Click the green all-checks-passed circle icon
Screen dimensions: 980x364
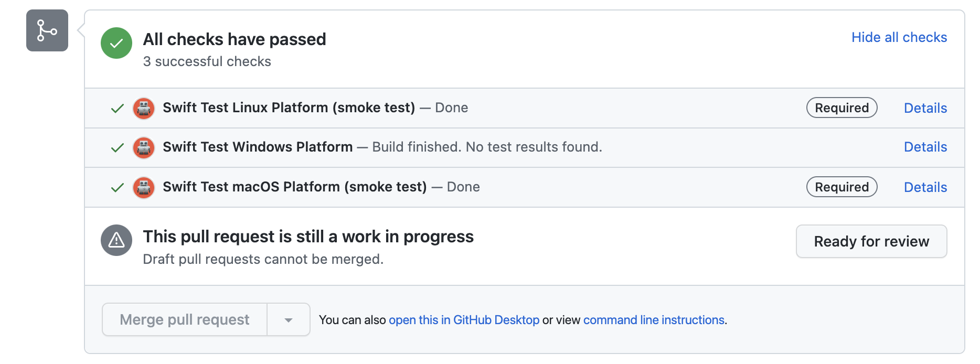[x=116, y=43]
